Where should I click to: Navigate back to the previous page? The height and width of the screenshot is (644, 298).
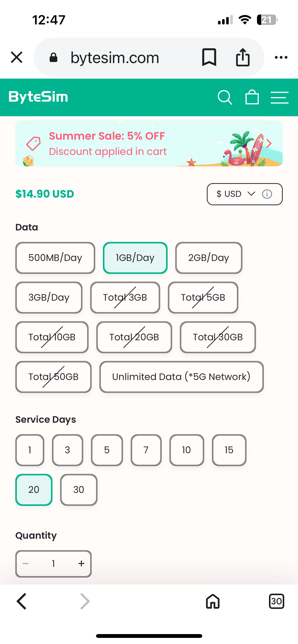[x=22, y=601]
